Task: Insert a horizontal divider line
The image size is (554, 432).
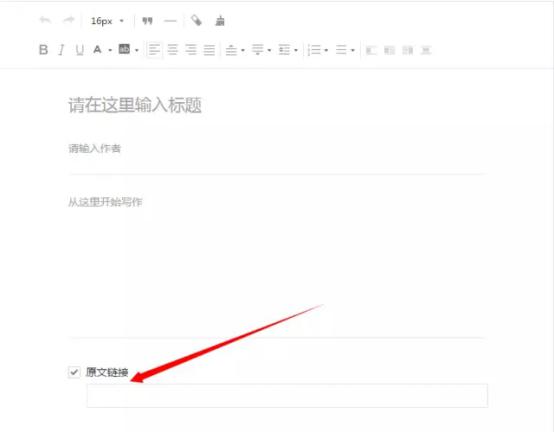Action: [170, 21]
